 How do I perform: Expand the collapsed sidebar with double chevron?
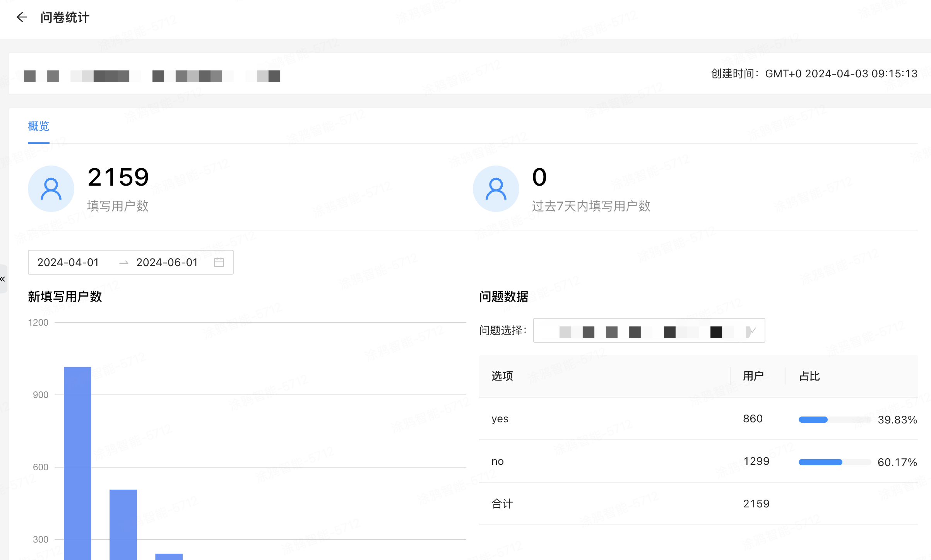(x=3, y=279)
